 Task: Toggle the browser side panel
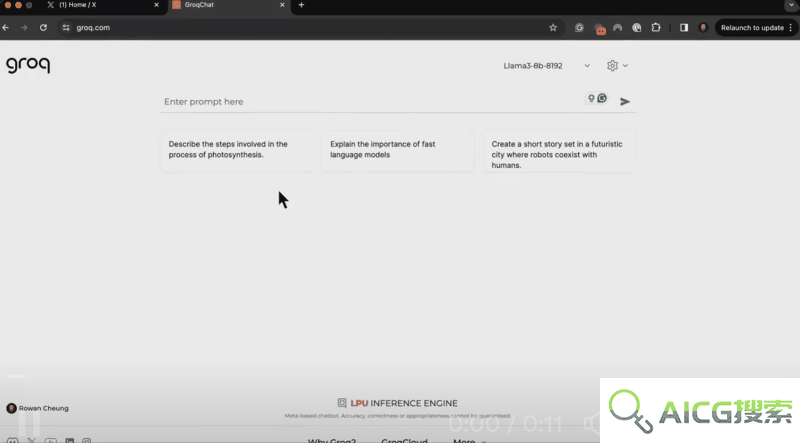(x=684, y=28)
